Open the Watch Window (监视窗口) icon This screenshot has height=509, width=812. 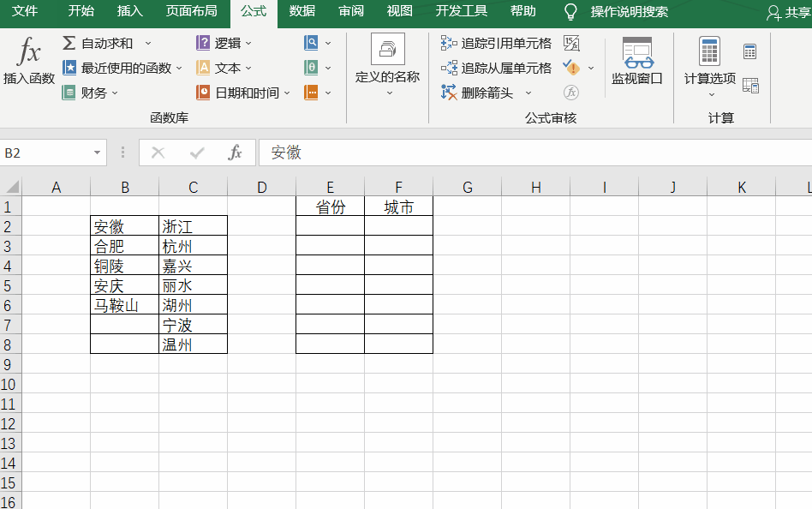(x=637, y=52)
